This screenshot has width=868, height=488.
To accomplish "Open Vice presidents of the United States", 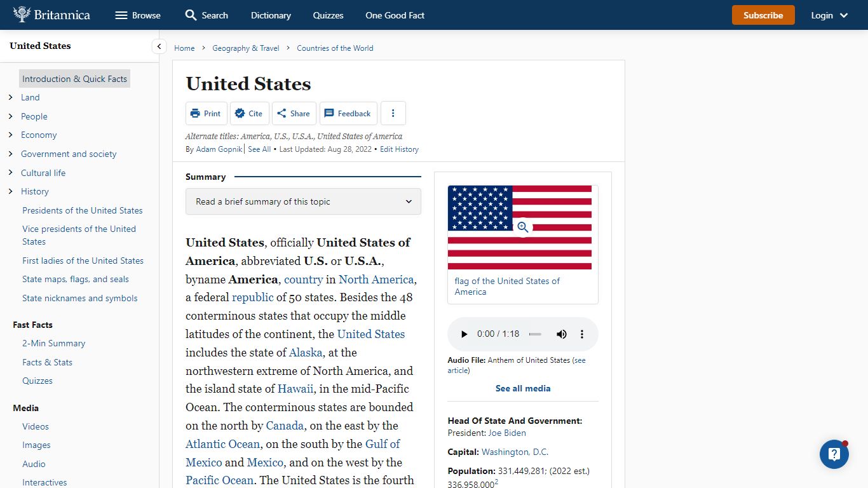I will [79, 235].
